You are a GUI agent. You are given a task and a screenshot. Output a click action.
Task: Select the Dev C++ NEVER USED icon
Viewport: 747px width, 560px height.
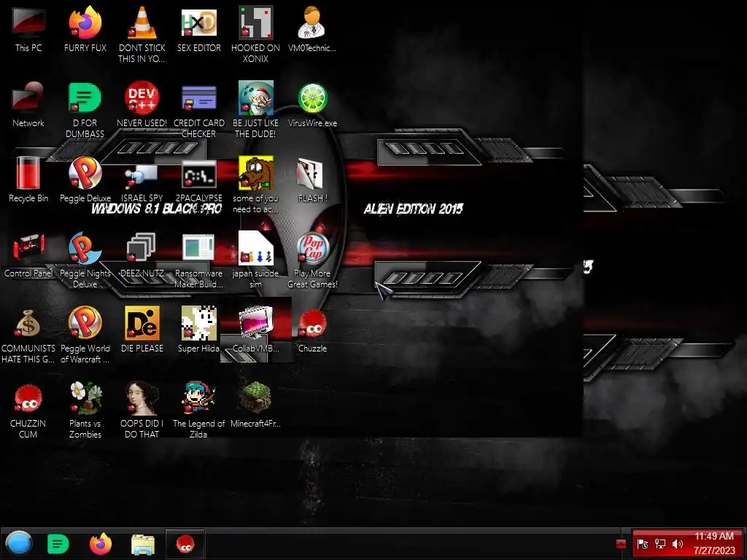click(142, 105)
